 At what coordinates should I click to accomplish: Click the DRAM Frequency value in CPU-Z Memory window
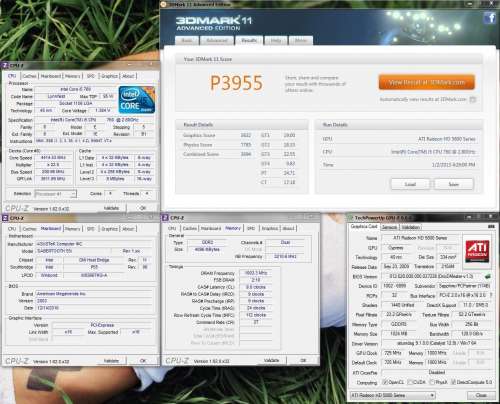tap(256, 273)
